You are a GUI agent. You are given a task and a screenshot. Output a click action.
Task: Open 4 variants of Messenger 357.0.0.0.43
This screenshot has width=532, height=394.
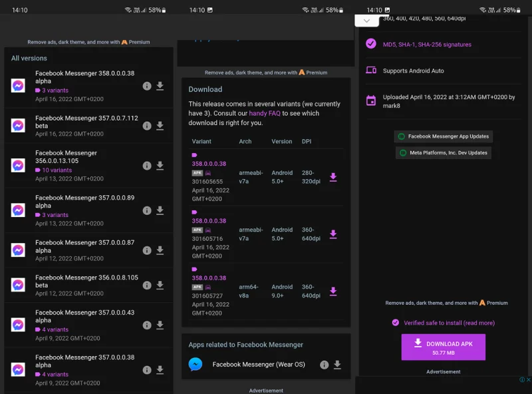52,329
